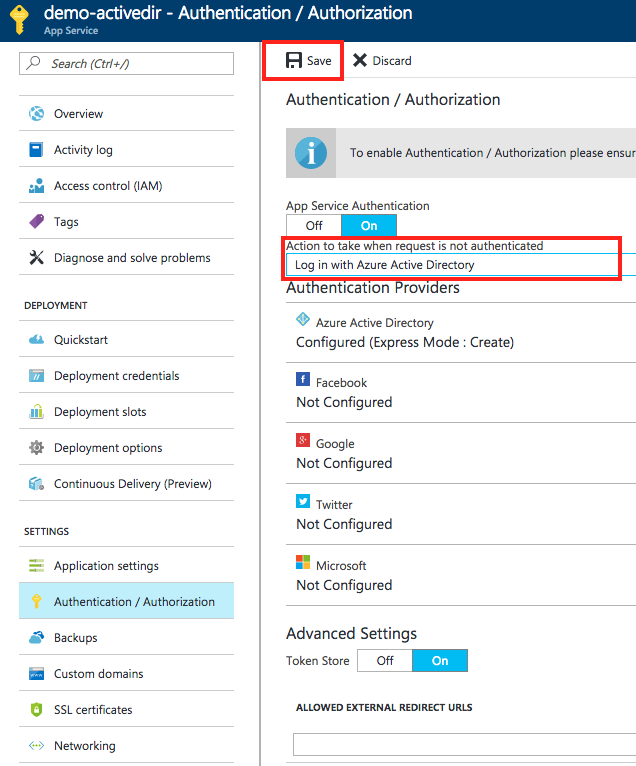Viewport: 636px width, 766px height.
Task: Click the Diagnose and solve problems wrench icon
Action: click(x=37, y=257)
